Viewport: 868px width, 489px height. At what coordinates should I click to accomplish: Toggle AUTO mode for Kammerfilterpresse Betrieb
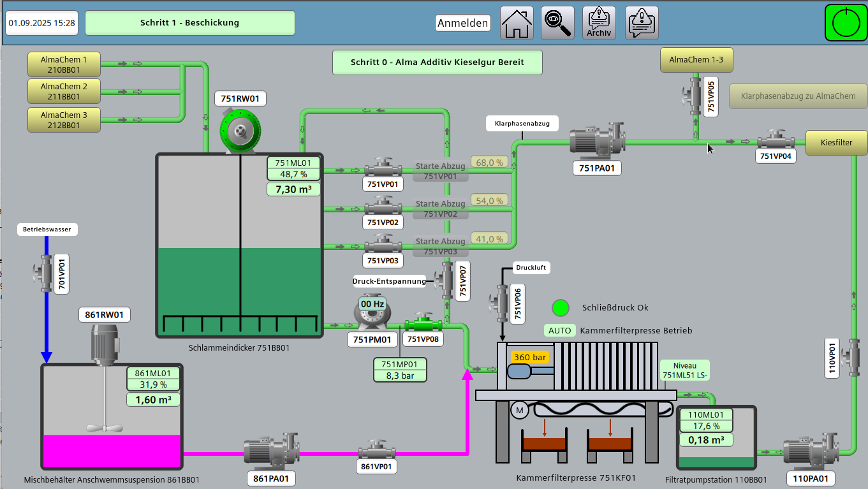(559, 330)
